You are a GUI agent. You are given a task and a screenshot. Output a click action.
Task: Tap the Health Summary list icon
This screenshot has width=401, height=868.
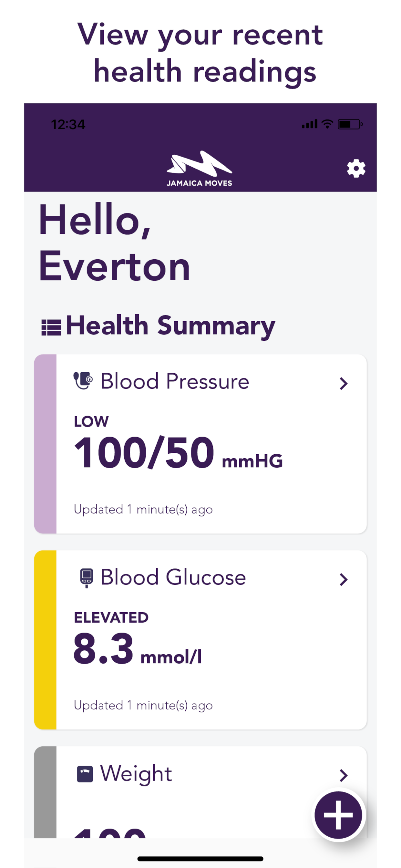tap(51, 327)
